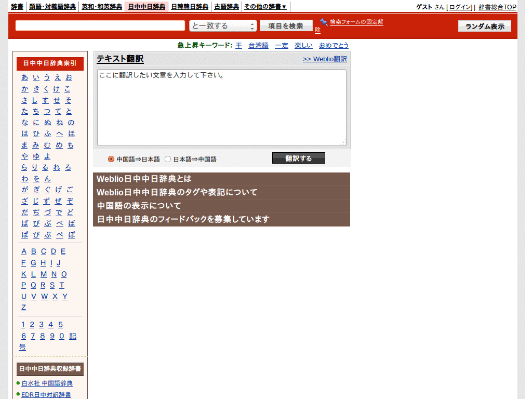The image size is (532, 399).
Task: Open index letter づ
Action: 47,212
